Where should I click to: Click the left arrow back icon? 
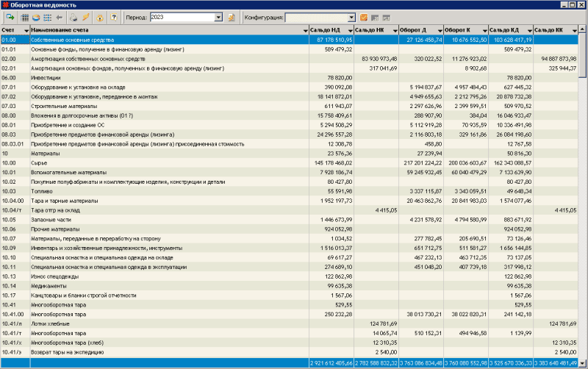pyautogui.click(x=59, y=16)
